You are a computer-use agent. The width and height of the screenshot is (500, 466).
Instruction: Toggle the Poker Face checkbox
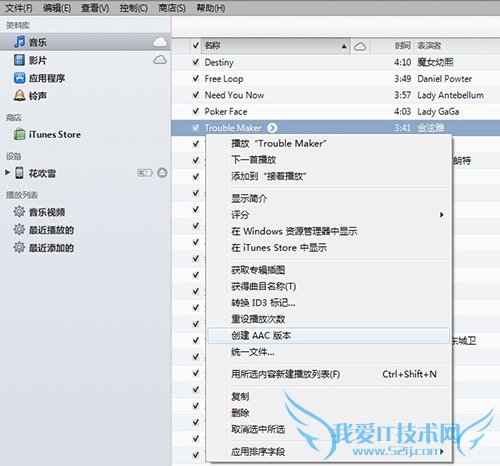tap(196, 111)
